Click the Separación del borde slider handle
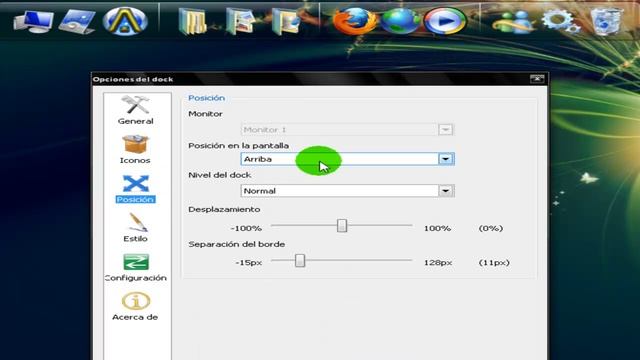 [x=300, y=260]
